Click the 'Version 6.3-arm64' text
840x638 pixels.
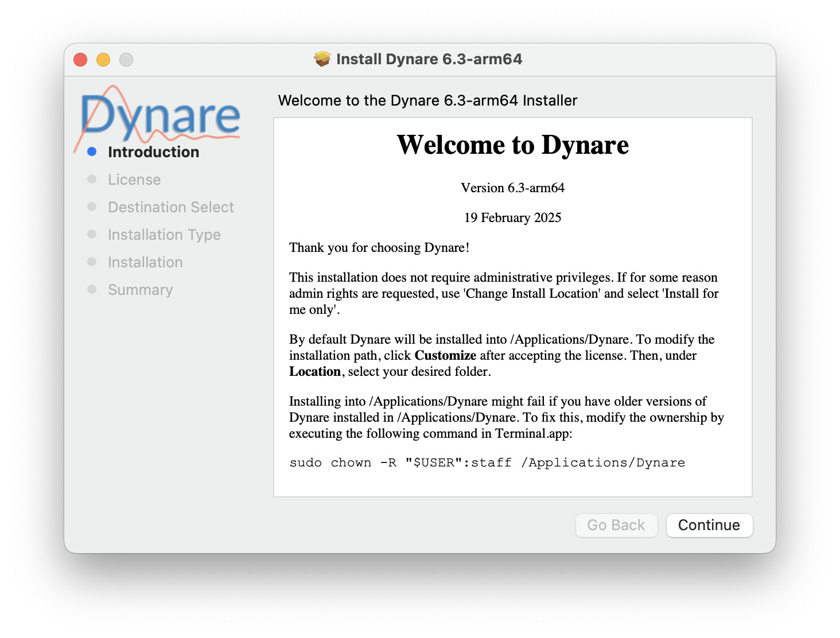point(513,188)
